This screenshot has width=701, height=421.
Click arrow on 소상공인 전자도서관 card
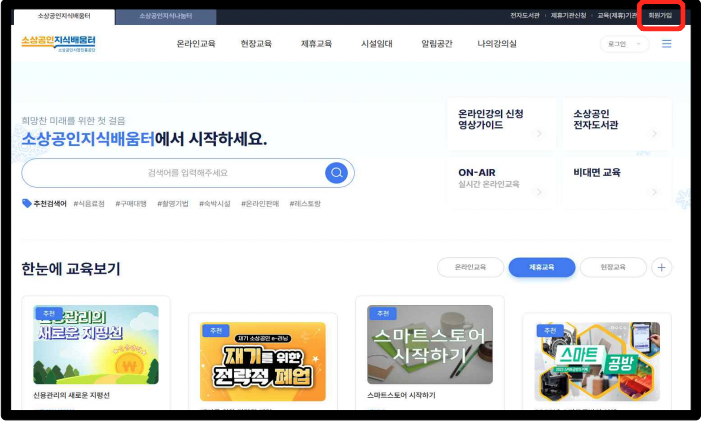click(x=655, y=133)
